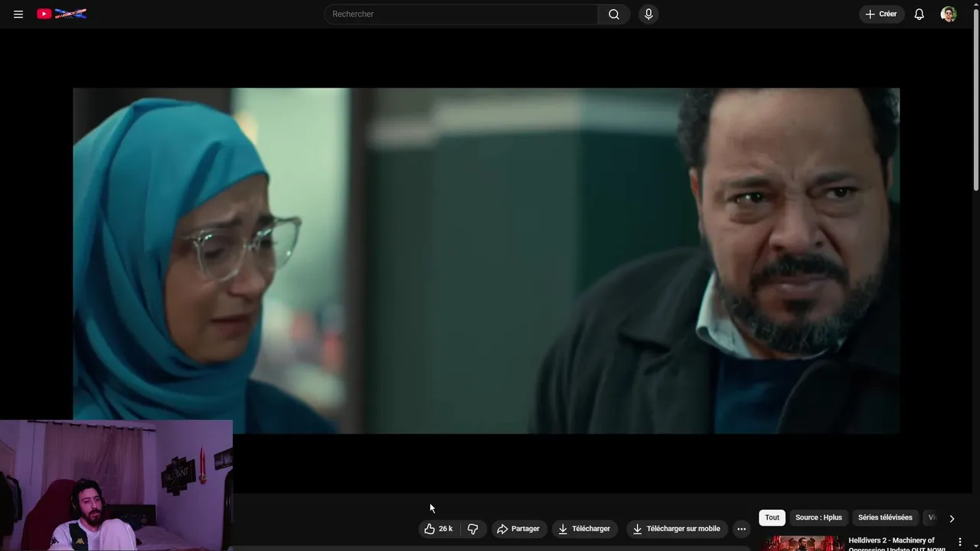This screenshot has height=551, width=980.
Task: Click the Télécharger button
Action: 584,529
